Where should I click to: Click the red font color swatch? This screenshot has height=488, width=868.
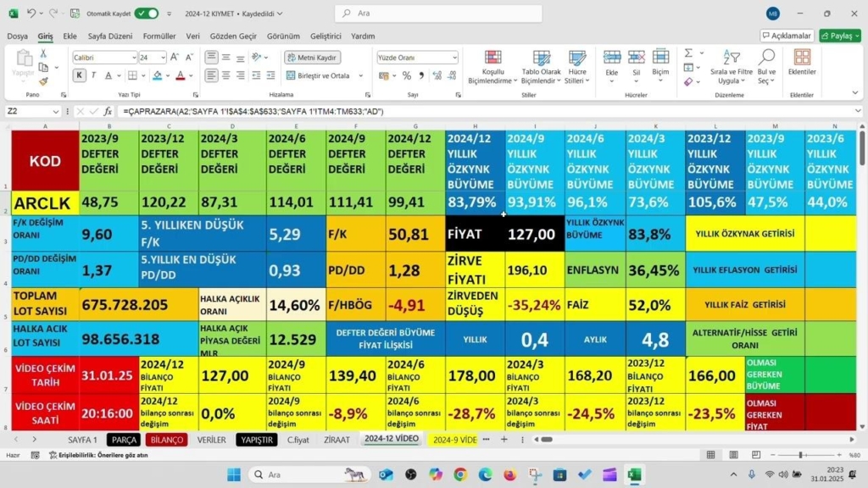point(180,75)
